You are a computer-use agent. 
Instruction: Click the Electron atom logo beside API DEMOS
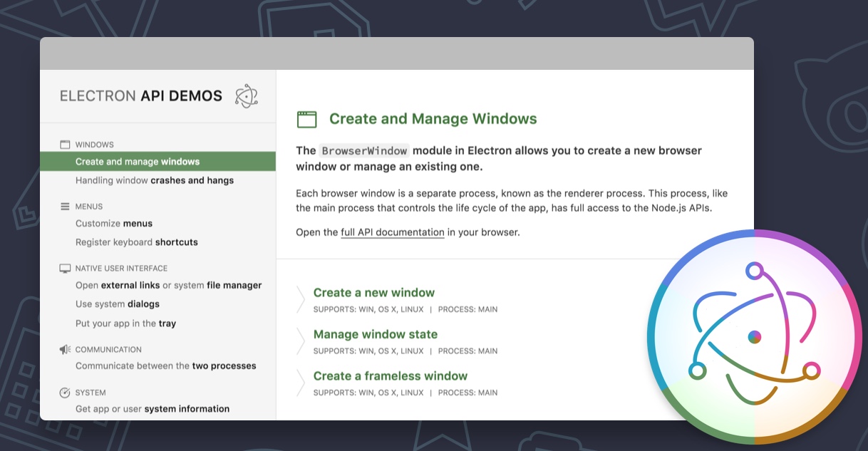click(246, 95)
